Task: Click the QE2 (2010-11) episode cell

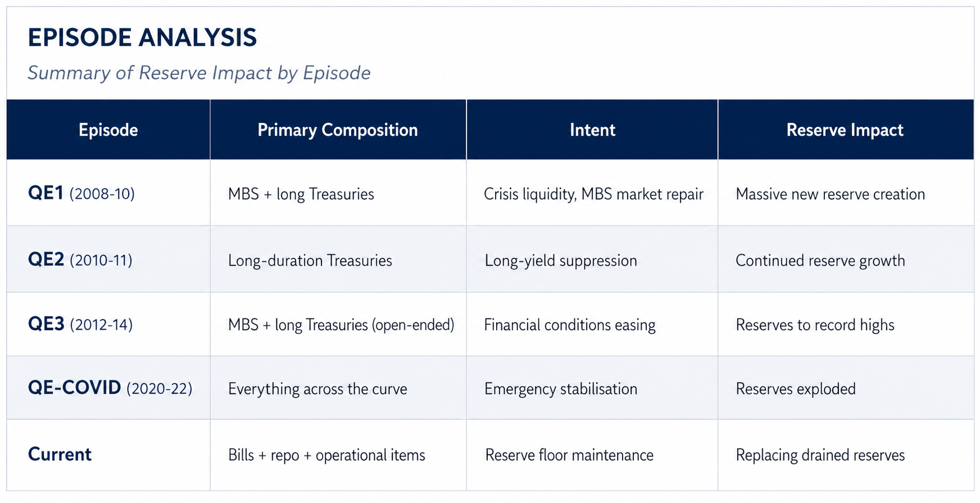Action: [80, 260]
